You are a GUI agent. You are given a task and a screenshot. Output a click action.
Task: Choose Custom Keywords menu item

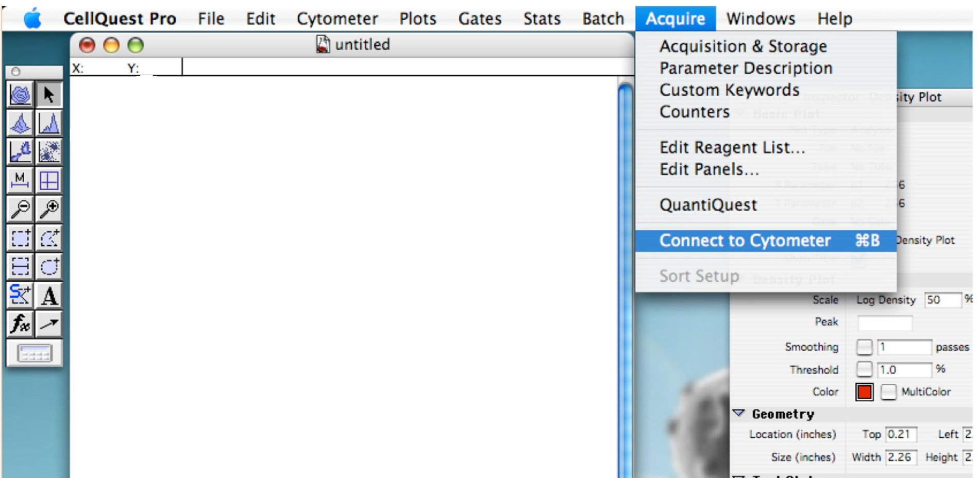tap(766, 90)
